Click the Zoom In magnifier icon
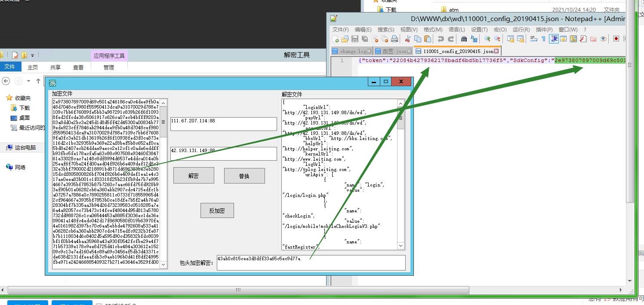644x305 pixels. [487, 39]
